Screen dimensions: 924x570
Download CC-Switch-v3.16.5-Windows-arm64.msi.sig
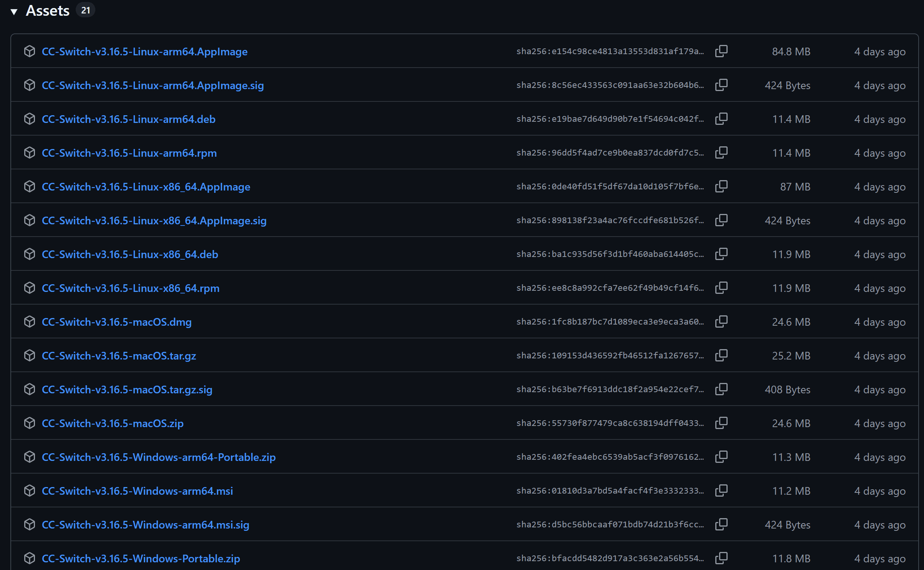145,525
